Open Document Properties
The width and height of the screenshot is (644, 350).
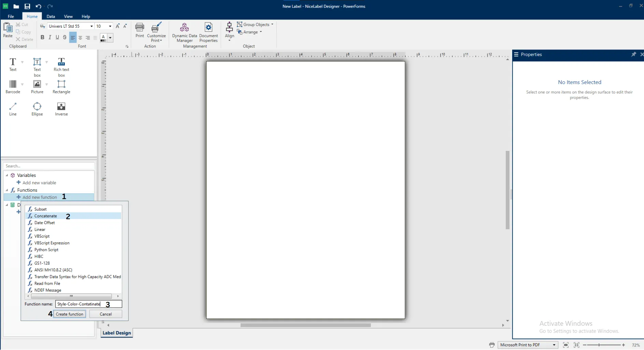(x=208, y=31)
